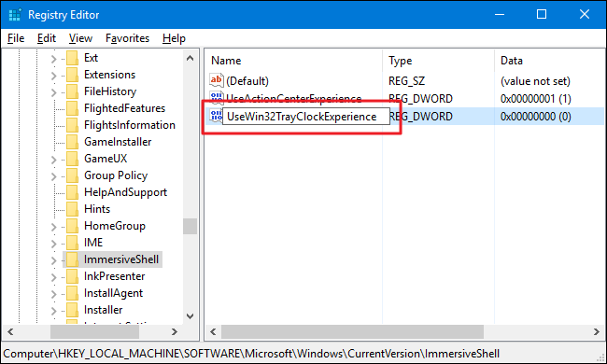Open the View menu
This screenshot has height=364, width=607.
(80, 38)
